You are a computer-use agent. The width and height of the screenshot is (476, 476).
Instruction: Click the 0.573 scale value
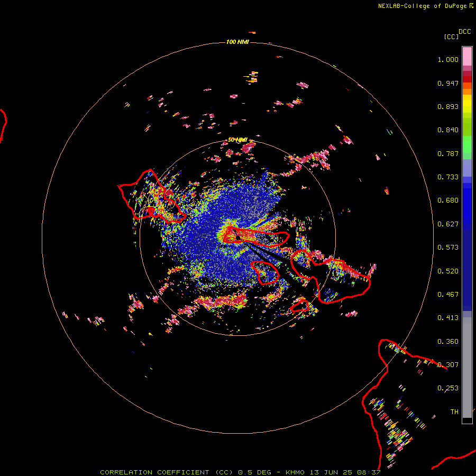coord(448,248)
